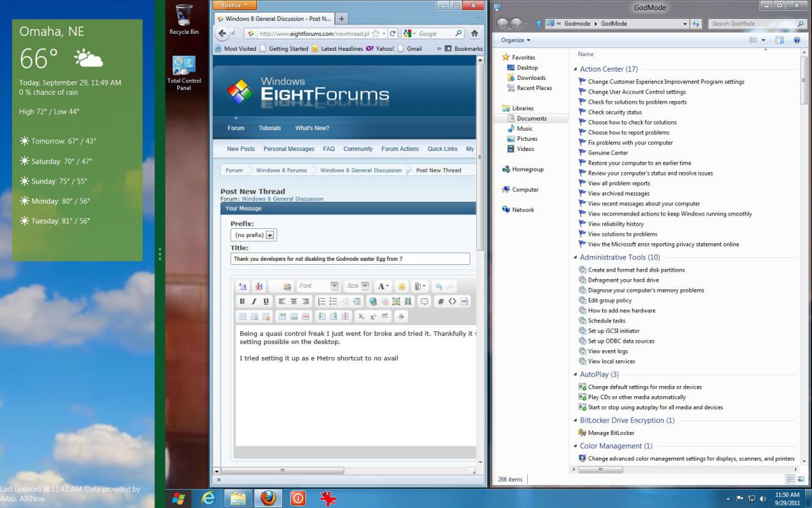812x508 pixels.
Task: Click the insert image icon
Action: 397,301
